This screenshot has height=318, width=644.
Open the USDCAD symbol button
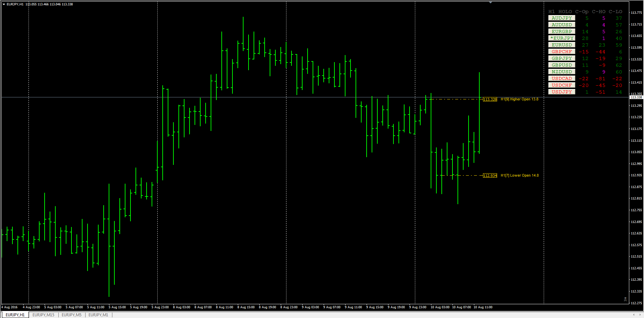[x=562, y=79]
